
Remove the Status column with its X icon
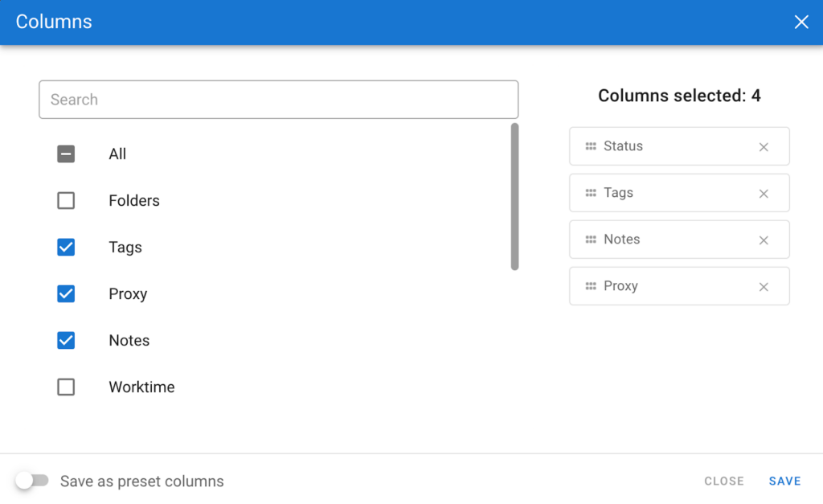pos(764,147)
